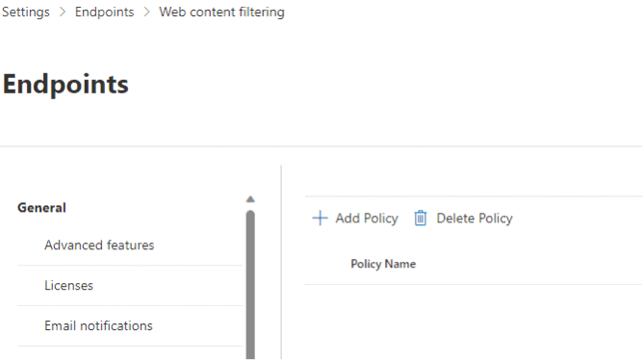Click the breadcrumb chevron after Endpoints
The width and height of the screenshot is (644, 361).
[x=146, y=12]
